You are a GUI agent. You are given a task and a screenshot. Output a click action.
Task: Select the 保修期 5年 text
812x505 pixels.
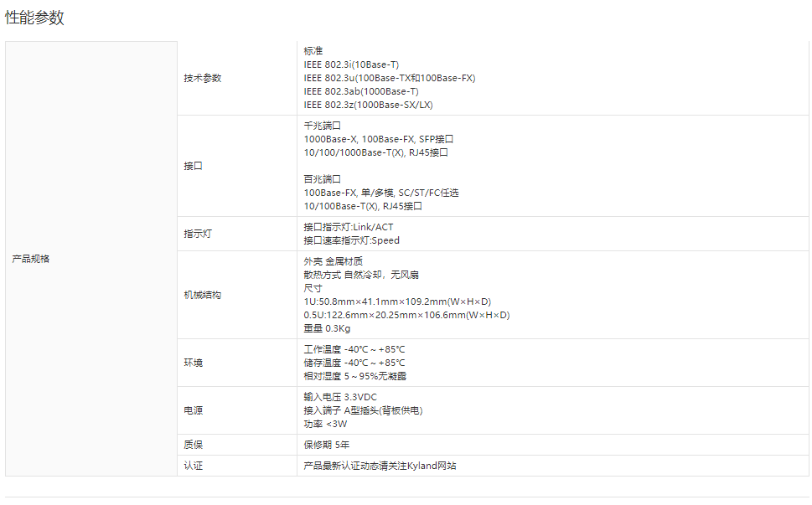tap(327, 445)
